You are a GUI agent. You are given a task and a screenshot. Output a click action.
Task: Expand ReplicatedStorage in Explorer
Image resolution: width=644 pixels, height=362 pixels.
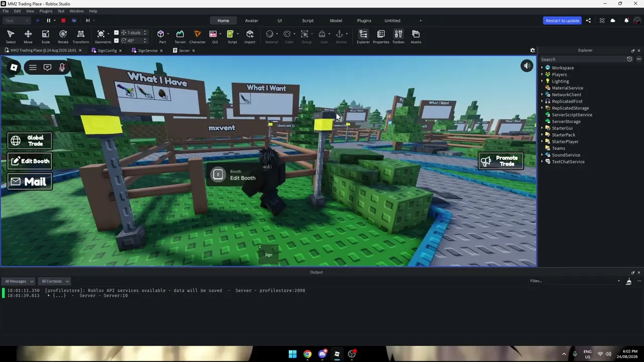[542, 108]
